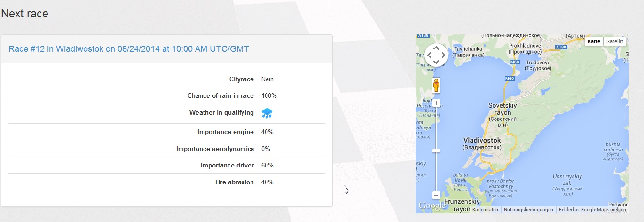Click the Chance of rain in race row

(x=166, y=96)
